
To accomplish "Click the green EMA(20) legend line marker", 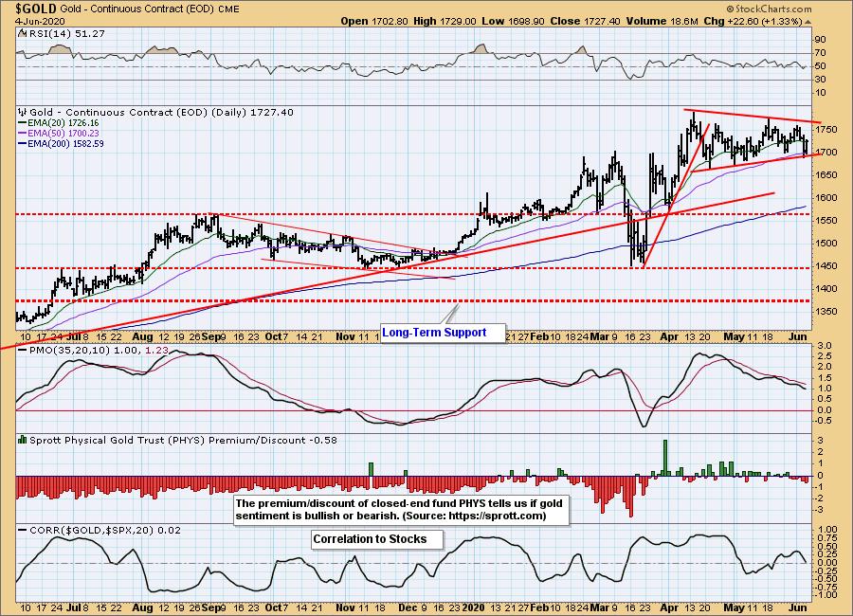I will (x=22, y=123).
